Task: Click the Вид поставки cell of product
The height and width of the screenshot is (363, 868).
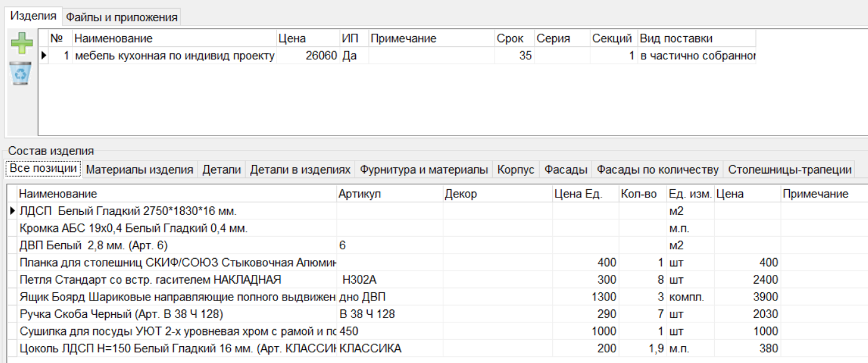Action: 697,56
